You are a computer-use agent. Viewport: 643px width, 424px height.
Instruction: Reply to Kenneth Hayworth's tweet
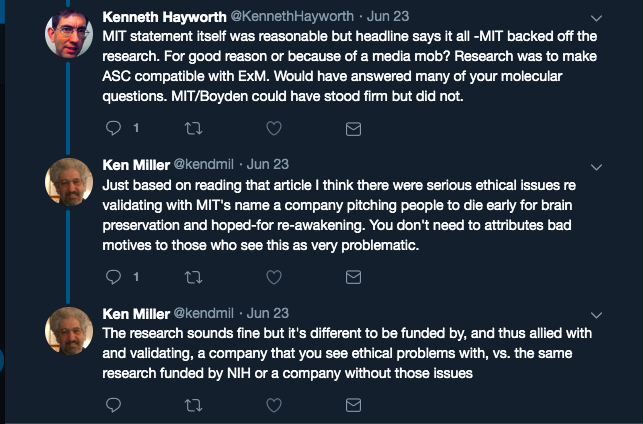tap(114, 128)
